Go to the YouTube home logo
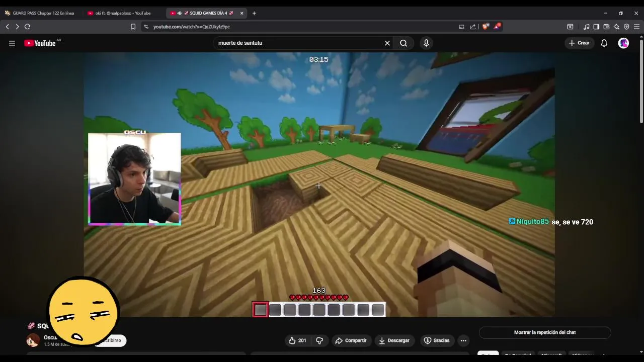The height and width of the screenshot is (362, 644). (40, 43)
